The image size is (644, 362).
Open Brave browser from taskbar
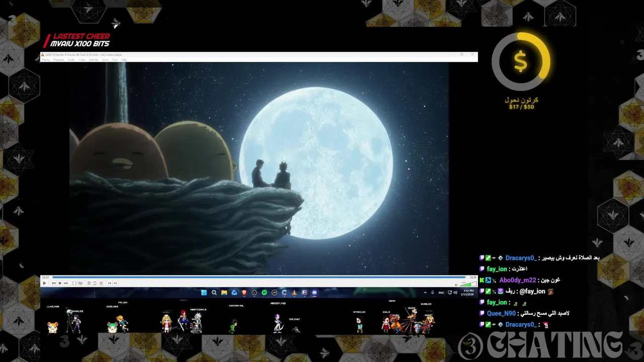click(x=244, y=293)
